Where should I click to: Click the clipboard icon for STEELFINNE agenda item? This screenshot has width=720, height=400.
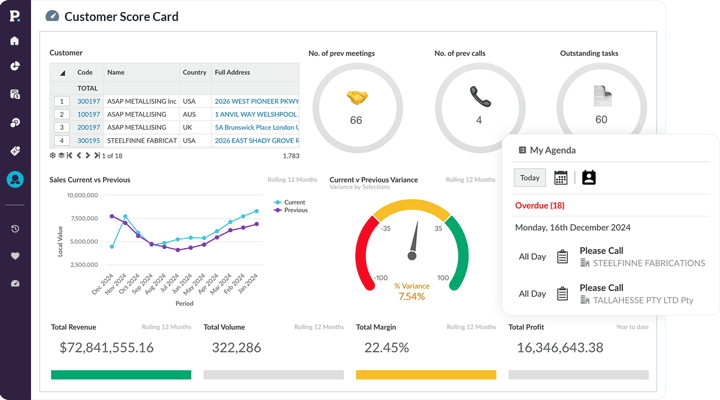pyautogui.click(x=562, y=257)
